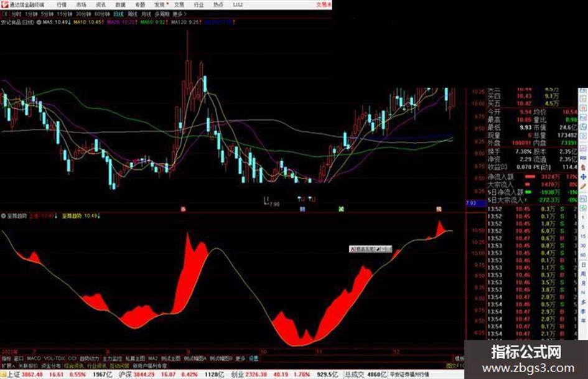Expand the 更多 indicator list
The height and width of the screenshot is (379, 588).
[x=240, y=358]
